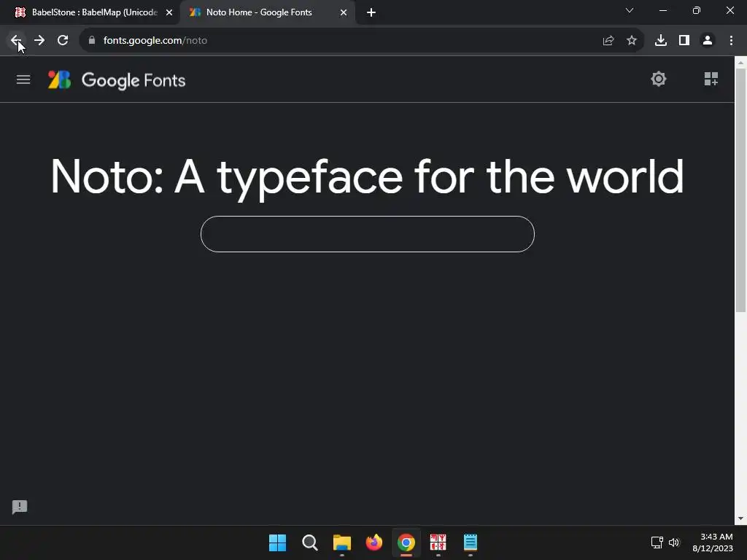Click the Noto search input field
Viewport: 747px width, 560px height.
(x=368, y=234)
